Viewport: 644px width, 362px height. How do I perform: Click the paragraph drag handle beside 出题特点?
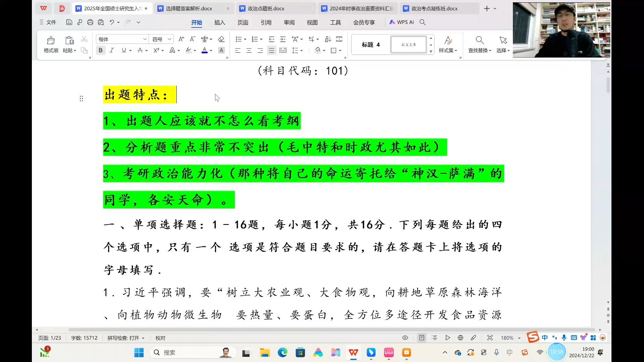pos(81,99)
